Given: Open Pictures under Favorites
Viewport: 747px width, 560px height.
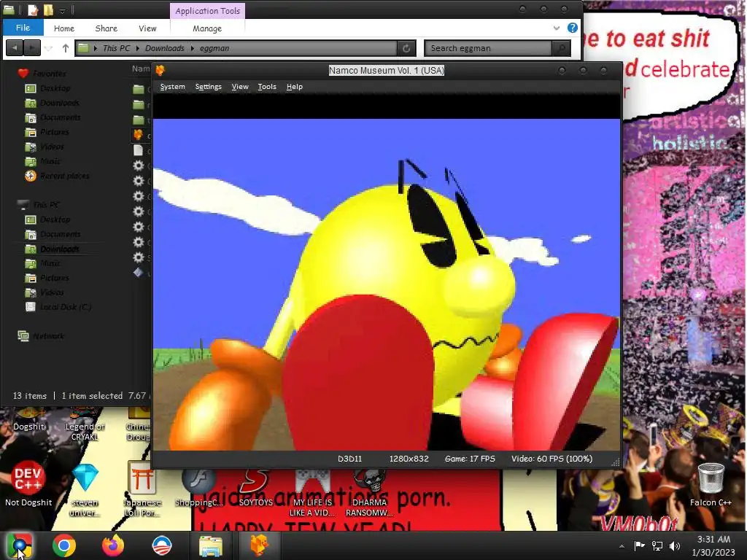Looking at the screenshot, I should 54,133.
